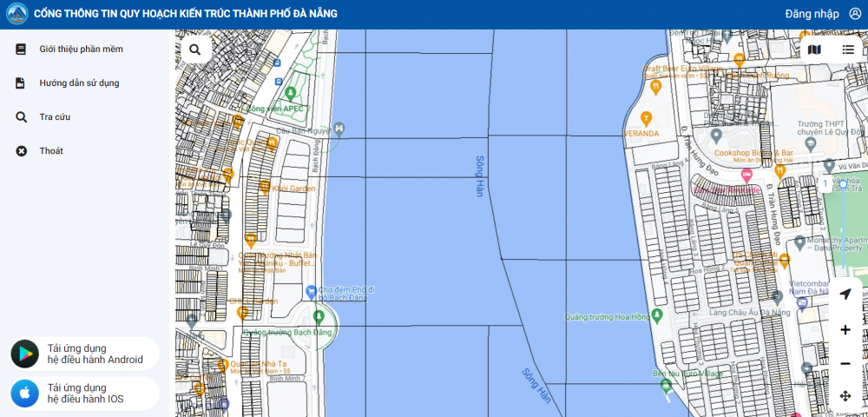The image size is (868, 417).
Task: Click the Cầu Bán Nguyệt landmark marker
Action: coord(339,129)
